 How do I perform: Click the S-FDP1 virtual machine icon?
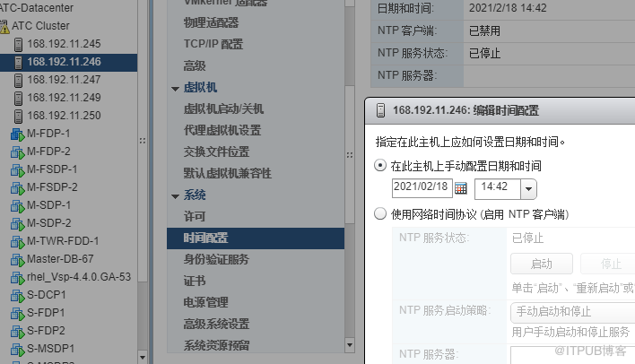[17, 314]
